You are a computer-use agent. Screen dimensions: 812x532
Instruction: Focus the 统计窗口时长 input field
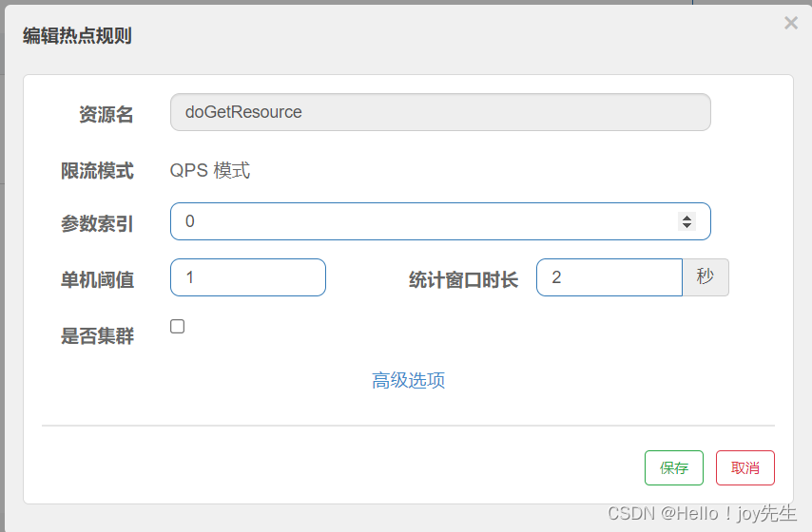(x=609, y=277)
